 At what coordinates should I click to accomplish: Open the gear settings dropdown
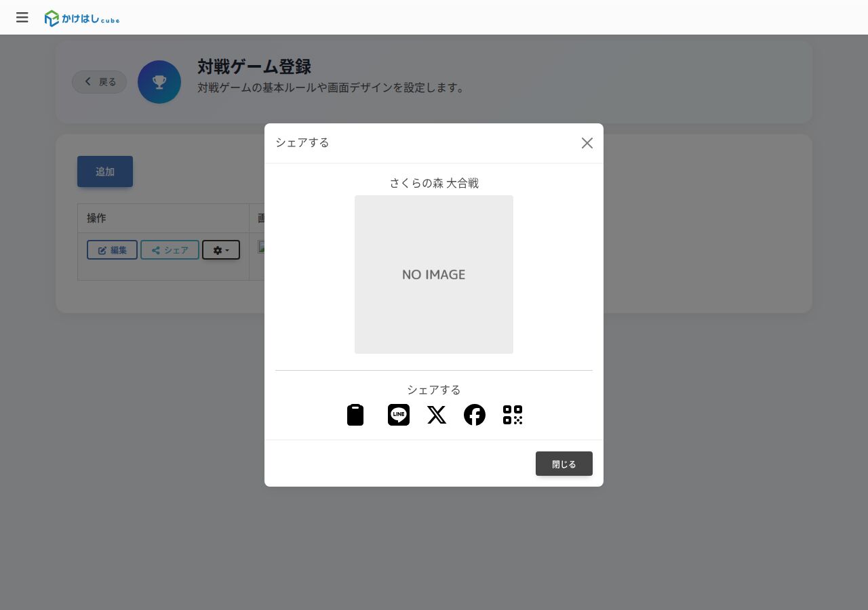[x=221, y=250]
